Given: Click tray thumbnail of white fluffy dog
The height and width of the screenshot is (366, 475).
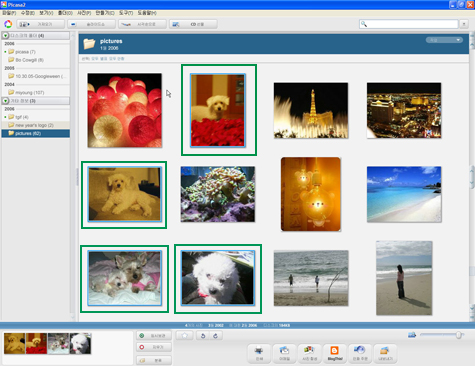Looking at the screenshot, I should point(80,343).
